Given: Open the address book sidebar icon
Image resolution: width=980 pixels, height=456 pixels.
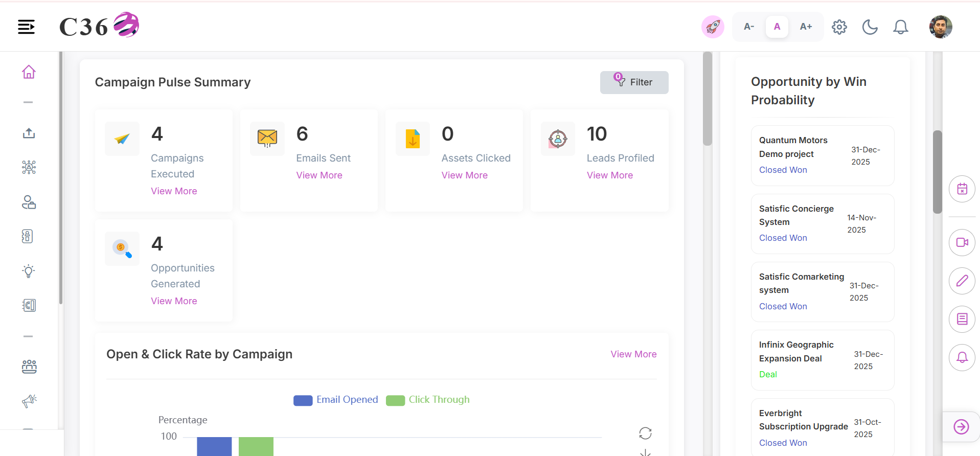Looking at the screenshot, I should (x=28, y=236).
